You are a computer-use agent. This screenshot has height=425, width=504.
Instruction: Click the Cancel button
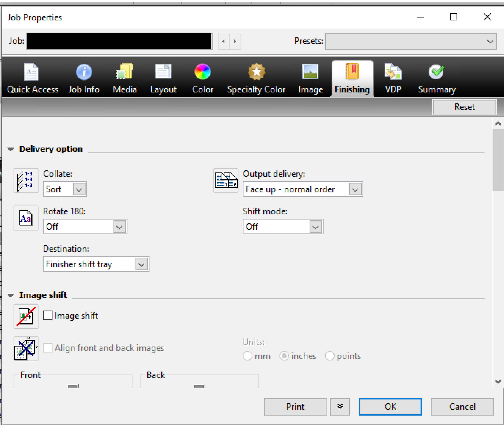point(462,407)
